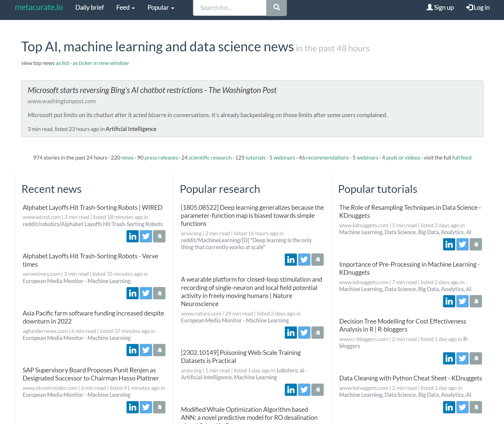The height and width of the screenshot is (424, 504).
Task: Click the Sign up link
Action: (x=440, y=7)
